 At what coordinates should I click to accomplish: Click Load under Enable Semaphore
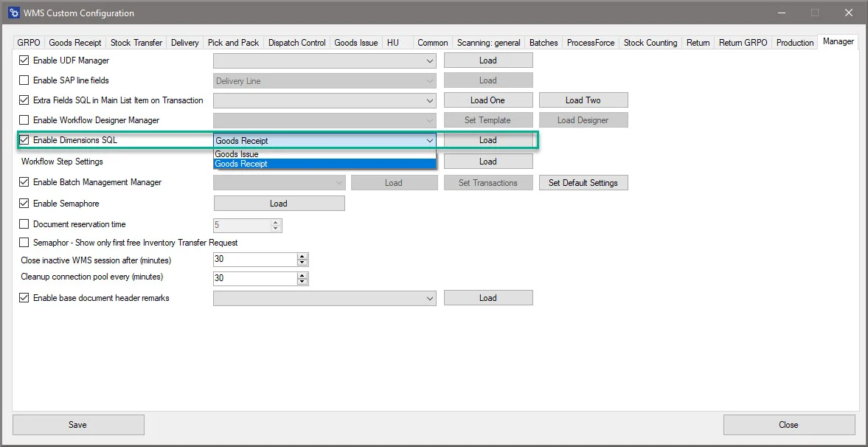[279, 204]
